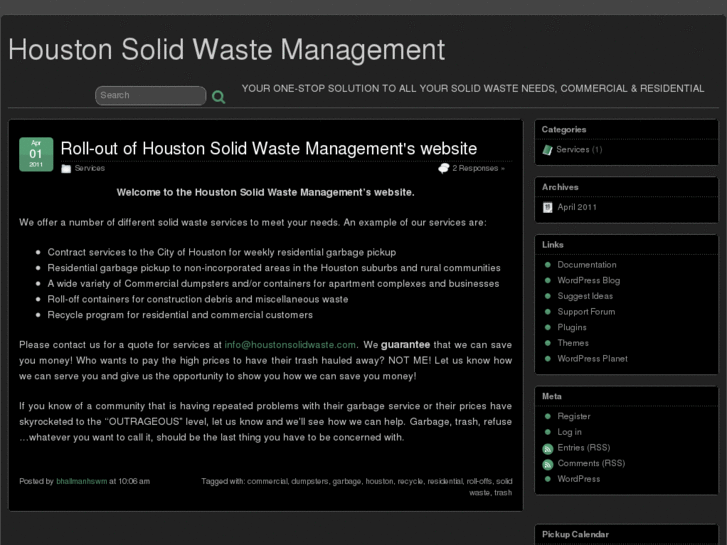Click the dumpsters tag

tap(309, 481)
